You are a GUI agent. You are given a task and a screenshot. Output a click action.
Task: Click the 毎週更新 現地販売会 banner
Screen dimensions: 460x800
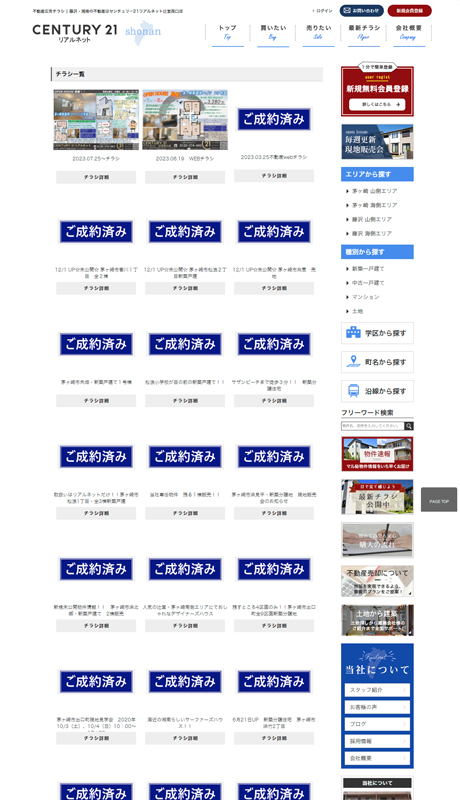coord(377,142)
